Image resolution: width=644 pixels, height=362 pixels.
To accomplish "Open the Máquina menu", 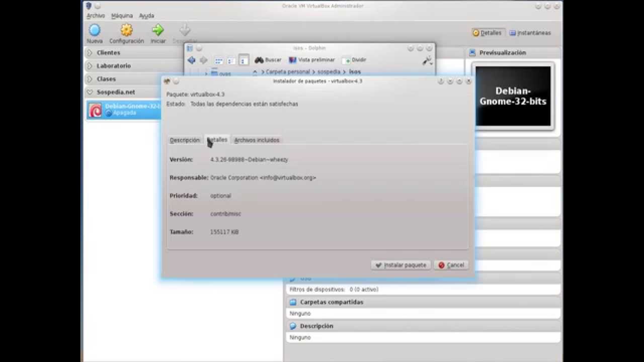I will pos(122,16).
